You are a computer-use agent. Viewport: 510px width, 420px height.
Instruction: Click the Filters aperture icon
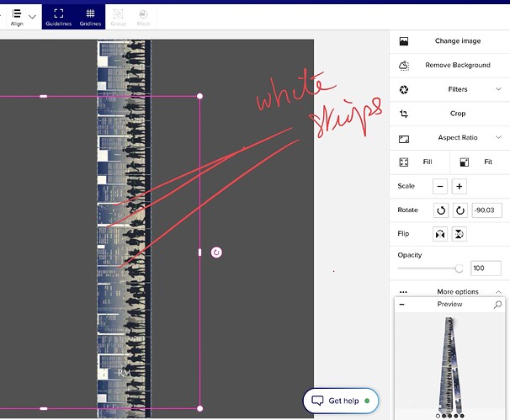point(404,89)
